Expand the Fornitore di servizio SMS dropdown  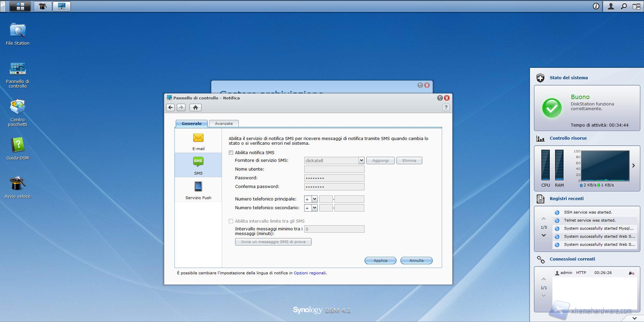click(x=361, y=160)
